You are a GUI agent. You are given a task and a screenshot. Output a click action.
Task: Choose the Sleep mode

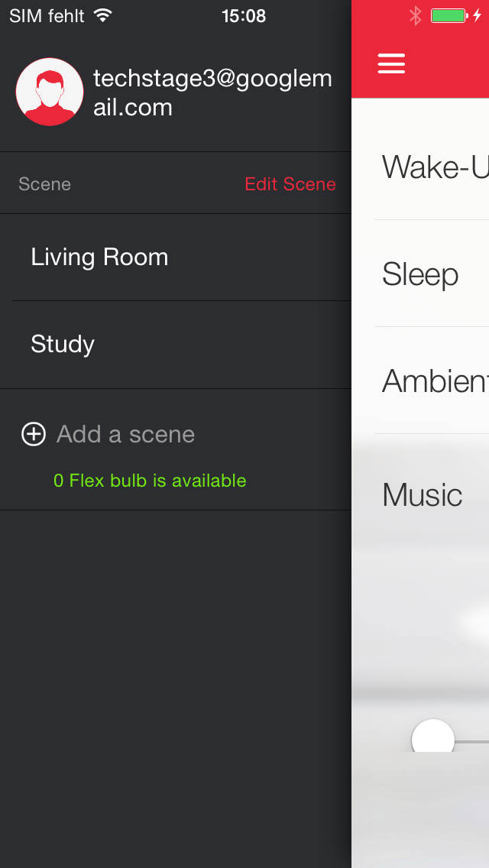coord(420,274)
